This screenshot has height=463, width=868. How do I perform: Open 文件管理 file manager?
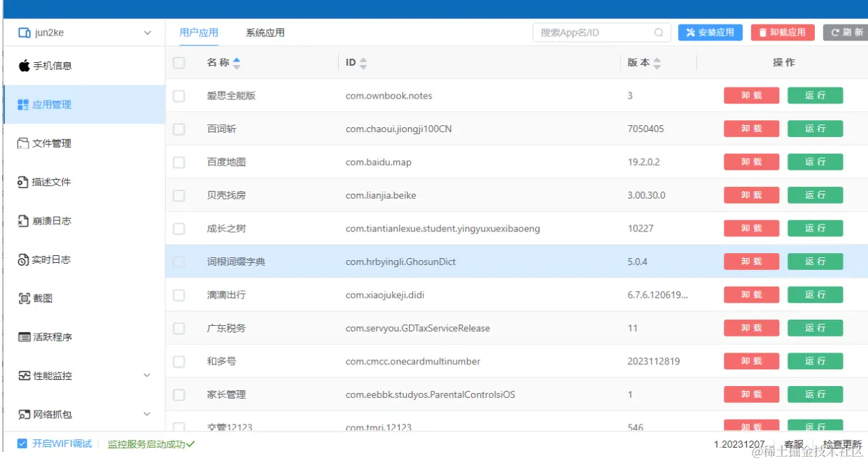[44, 143]
